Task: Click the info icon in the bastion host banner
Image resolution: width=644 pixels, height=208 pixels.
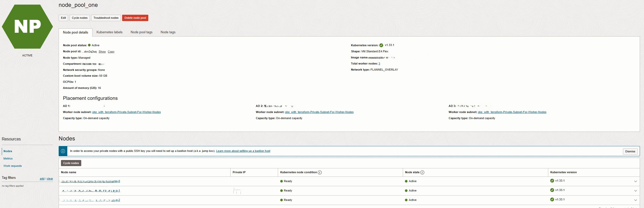Action: (63, 151)
